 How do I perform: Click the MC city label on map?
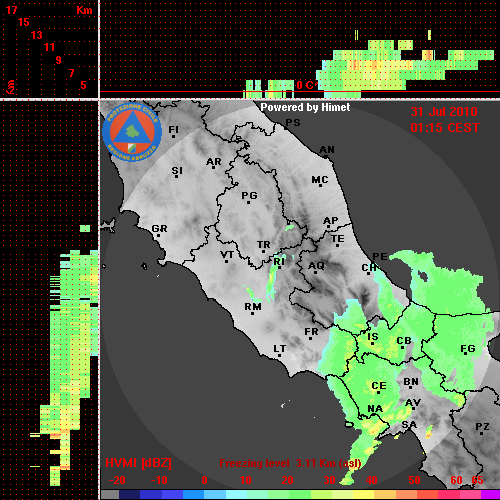[320, 180]
